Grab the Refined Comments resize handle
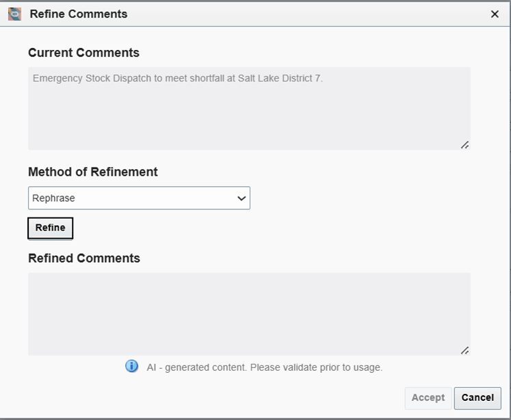This screenshot has width=511, height=420. pos(464,351)
